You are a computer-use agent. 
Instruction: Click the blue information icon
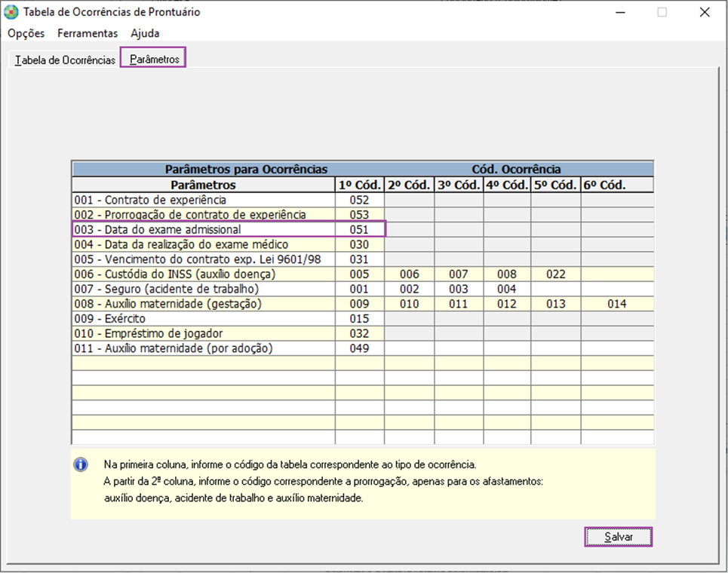81,464
